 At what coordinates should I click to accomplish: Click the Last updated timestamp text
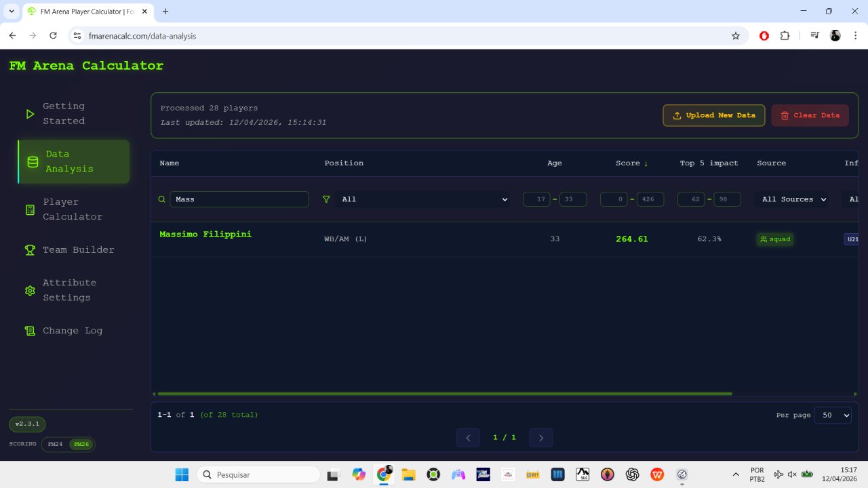point(243,123)
